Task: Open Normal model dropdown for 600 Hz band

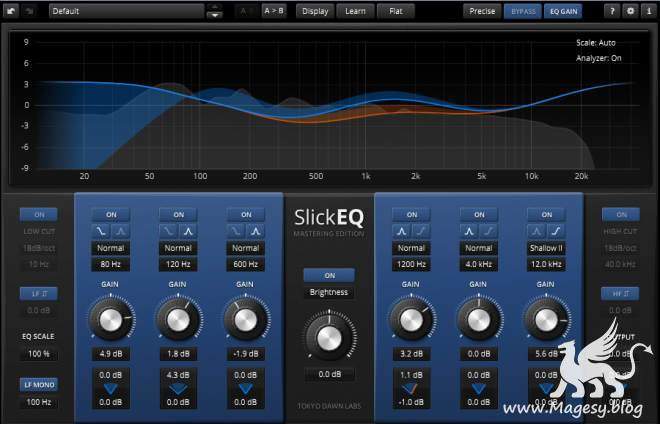Action: click(246, 248)
